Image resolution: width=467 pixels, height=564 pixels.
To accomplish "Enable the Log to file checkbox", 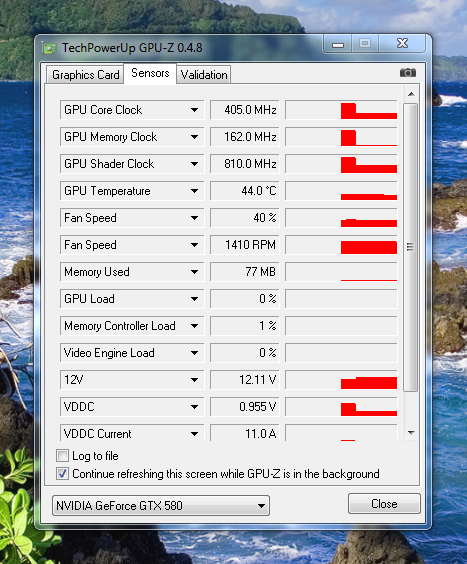I will [x=62, y=455].
